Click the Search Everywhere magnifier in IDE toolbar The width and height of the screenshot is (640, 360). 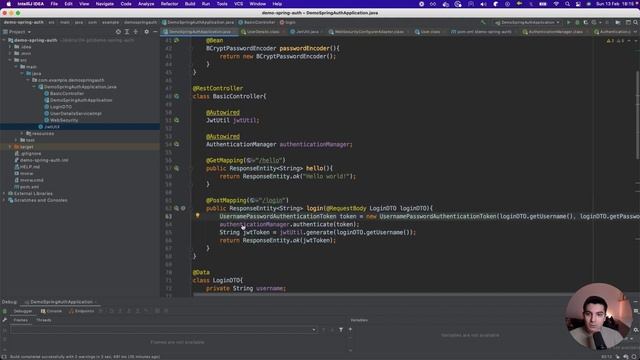[x=636, y=22]
